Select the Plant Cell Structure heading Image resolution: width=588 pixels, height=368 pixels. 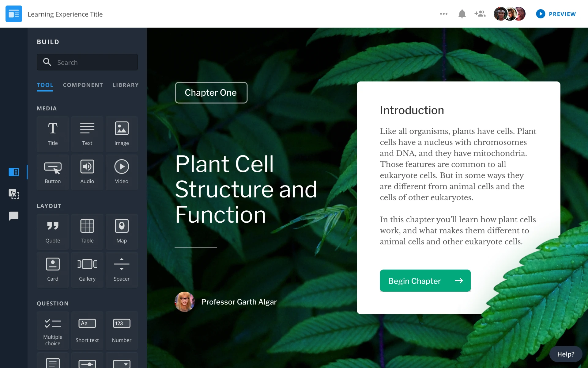point(246,189)
